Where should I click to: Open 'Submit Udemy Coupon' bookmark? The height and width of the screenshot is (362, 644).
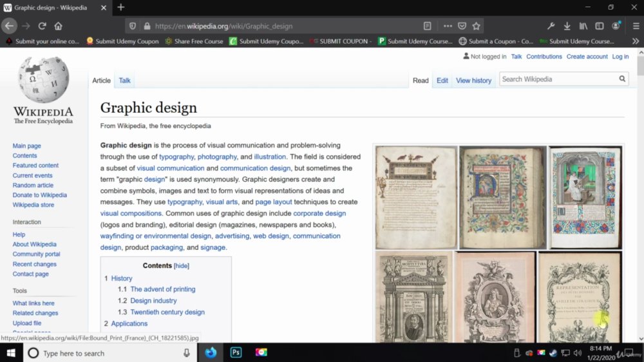pos(122,41)
